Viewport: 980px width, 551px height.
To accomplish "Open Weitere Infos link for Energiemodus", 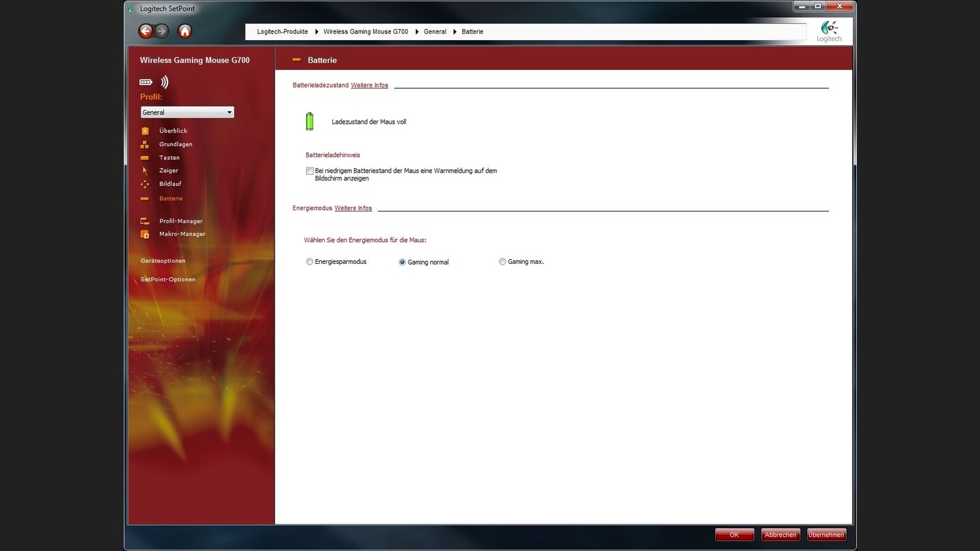I will [353, 208].
